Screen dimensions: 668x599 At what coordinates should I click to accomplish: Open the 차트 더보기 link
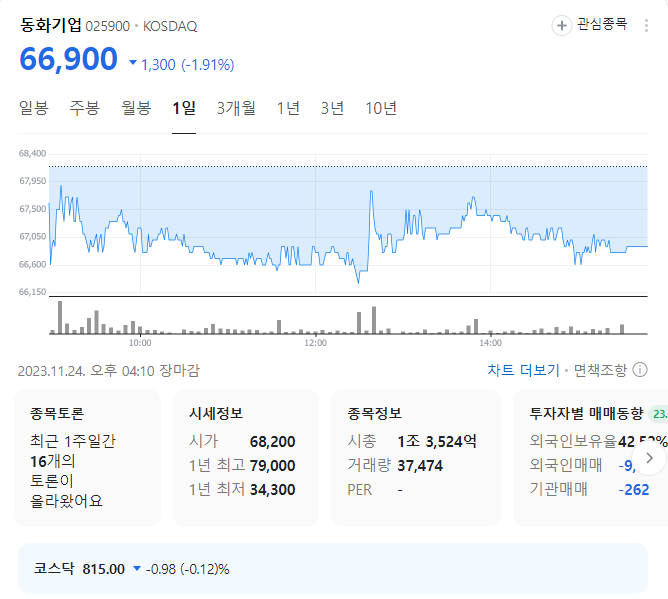coord(523,370)
